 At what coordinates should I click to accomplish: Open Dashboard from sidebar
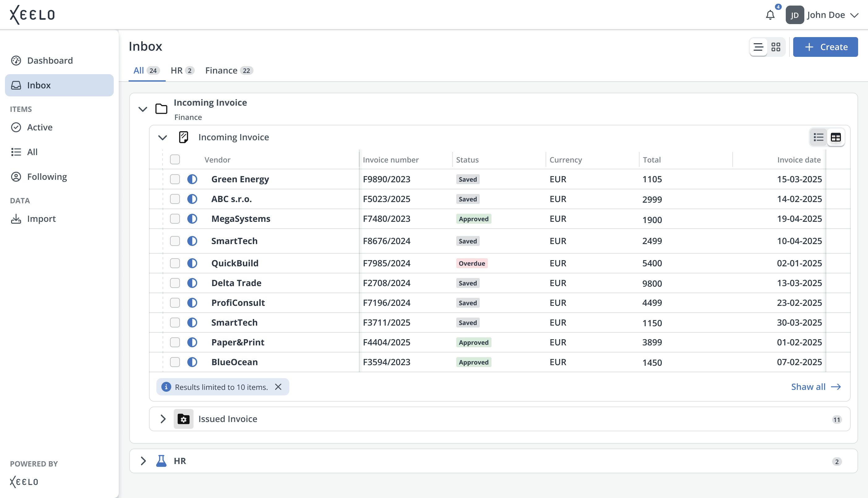[50, 61]
